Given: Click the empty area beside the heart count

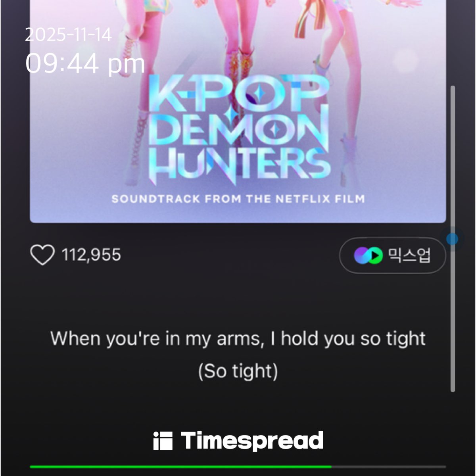Looking at the screenshot, I should [230, 255].
